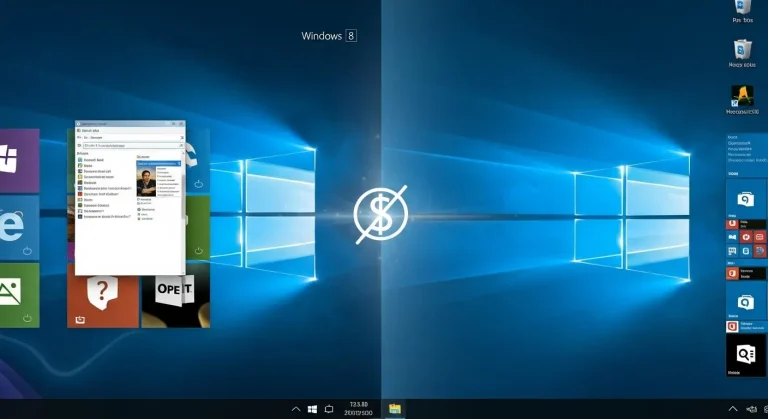Click the red icon row below the lower bag tile

click(745, 326)
